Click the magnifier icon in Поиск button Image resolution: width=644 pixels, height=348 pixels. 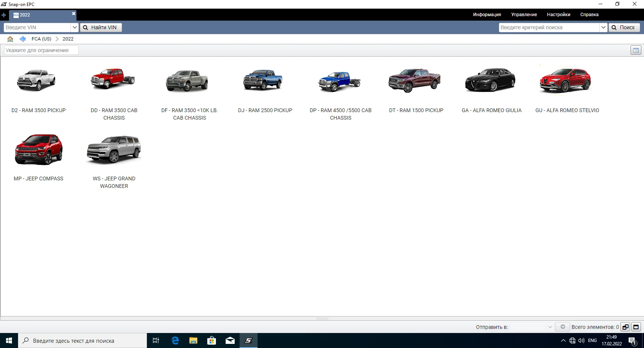click(x=614, y=27)
